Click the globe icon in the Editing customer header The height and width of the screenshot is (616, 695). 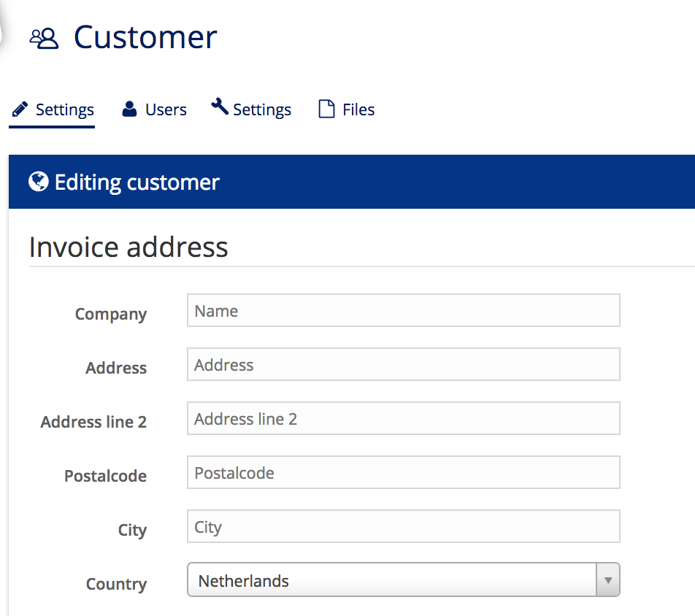(x=39, y=181)
